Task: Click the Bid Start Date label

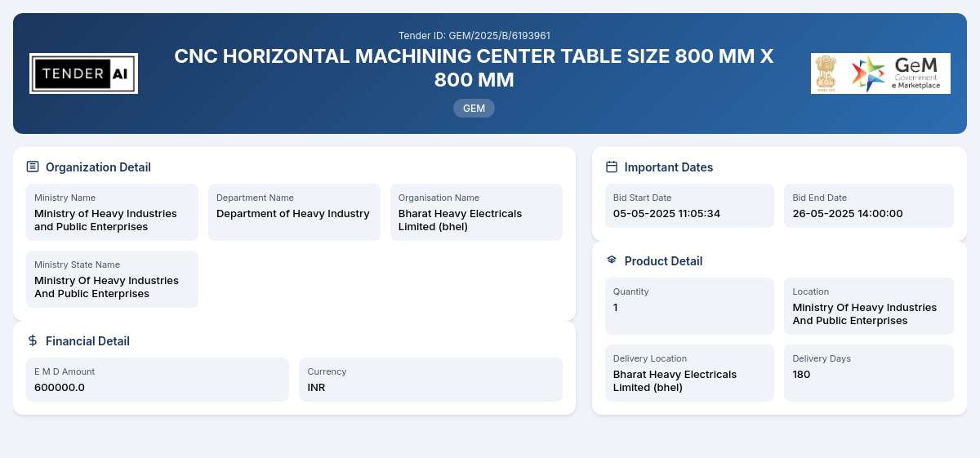Action: pos(642,198)
